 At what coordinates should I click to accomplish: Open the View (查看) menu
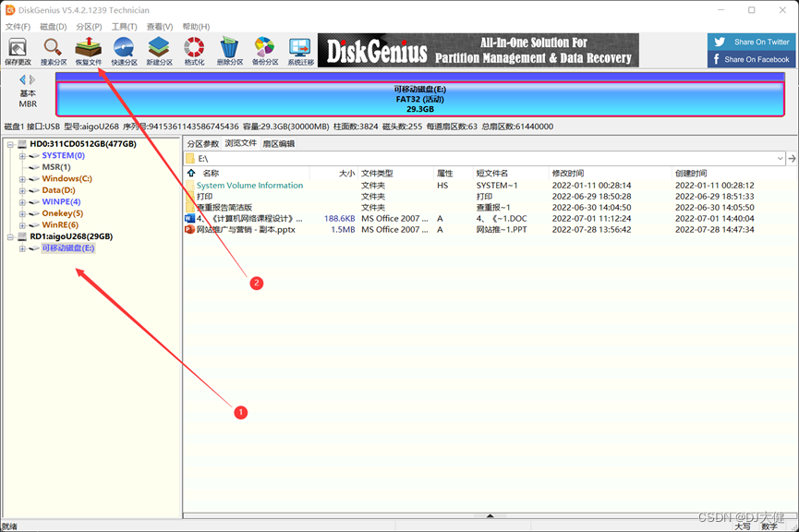160,27
